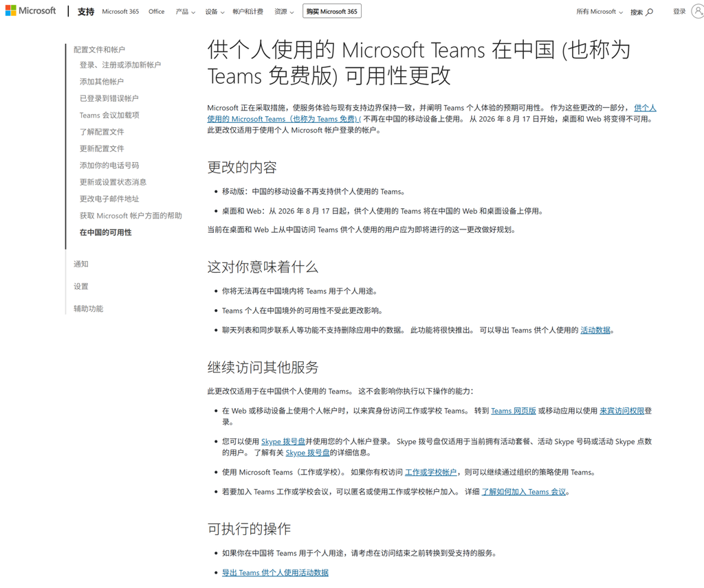Image resolution: width=704 pixels, height=588 pixels.
Task: Open 帐户和计费 in top navigation
Action: click(247, 12)
